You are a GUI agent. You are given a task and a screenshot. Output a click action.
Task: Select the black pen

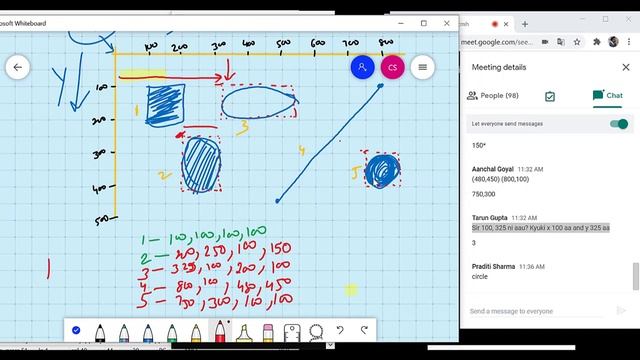point(100,332)
